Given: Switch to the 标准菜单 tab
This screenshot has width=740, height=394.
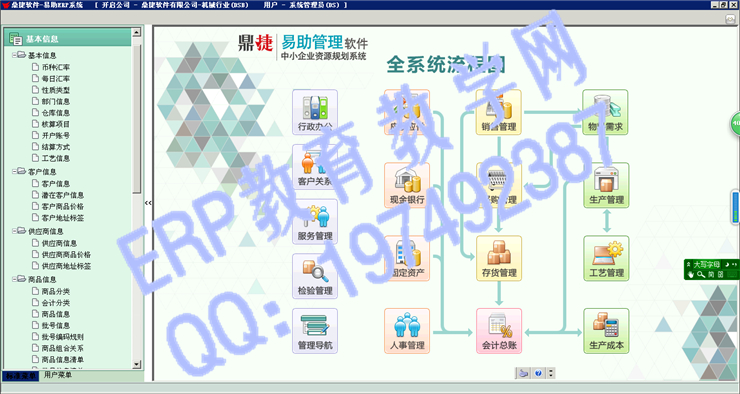Looking at the screenshot, I should [x=20, y=376].
